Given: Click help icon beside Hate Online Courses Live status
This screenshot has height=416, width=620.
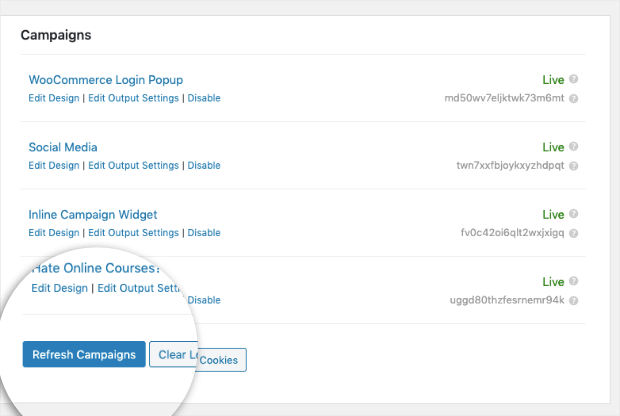Looking at the screenshot, I should (573, 281).
